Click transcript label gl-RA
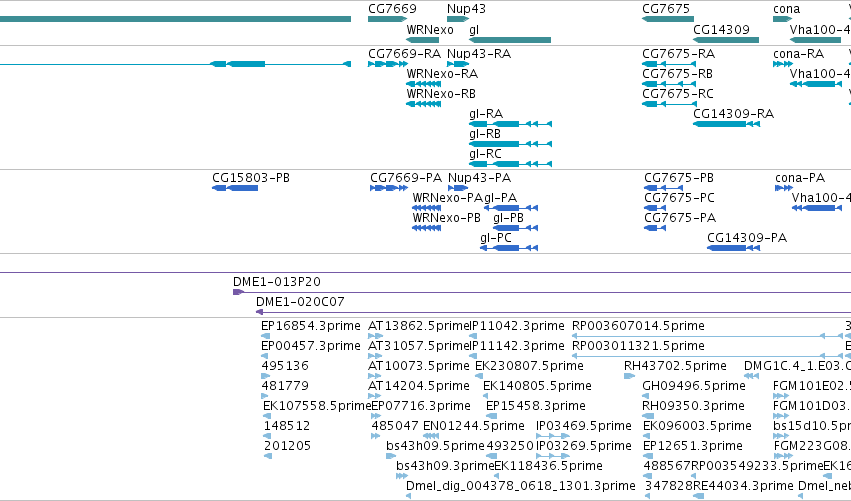 pos(486,114)
